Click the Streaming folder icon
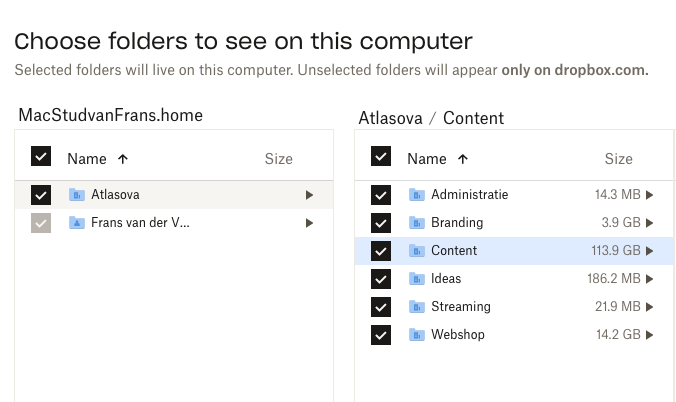Image resolution: width=676 pixels, height=402 pixels. [x=417, y=307]
